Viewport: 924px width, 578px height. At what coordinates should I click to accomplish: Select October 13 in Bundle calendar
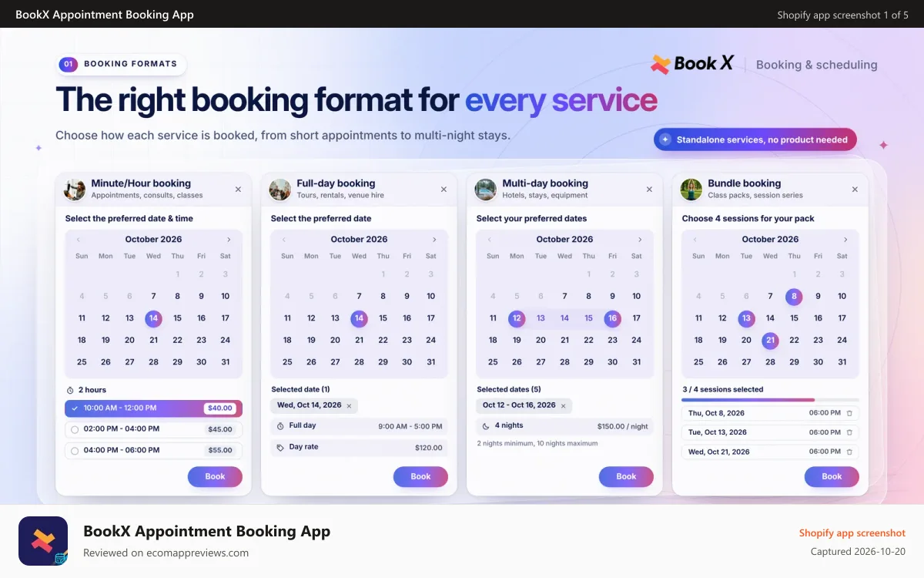pyautogui.click(x=746, y=318)
